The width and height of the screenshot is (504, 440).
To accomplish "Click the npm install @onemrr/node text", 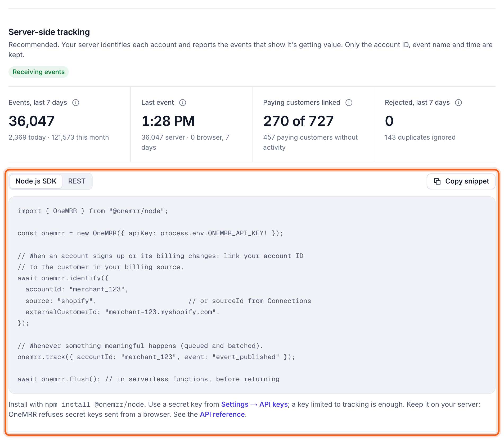I will pos(94,404).
